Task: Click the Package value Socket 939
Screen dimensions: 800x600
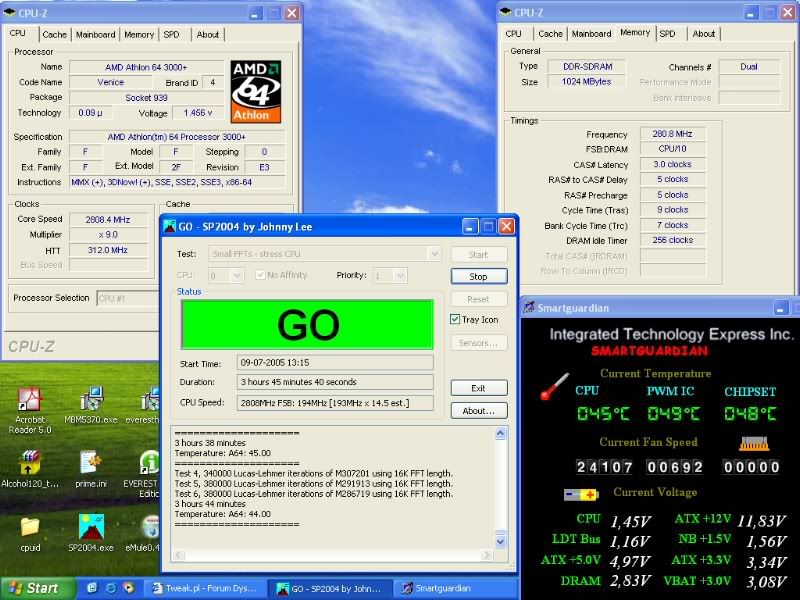Action: click(146, 97)
